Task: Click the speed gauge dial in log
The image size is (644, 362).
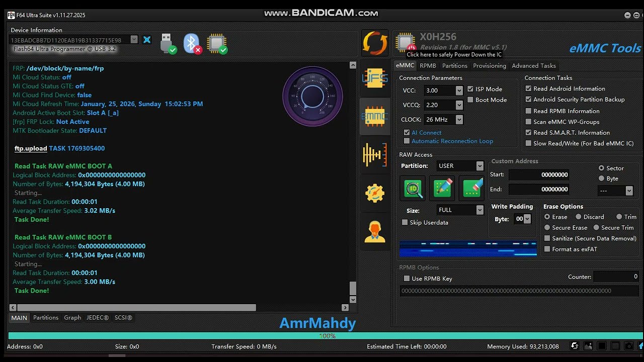Action: pyautogui.click(x=312, y=96)
